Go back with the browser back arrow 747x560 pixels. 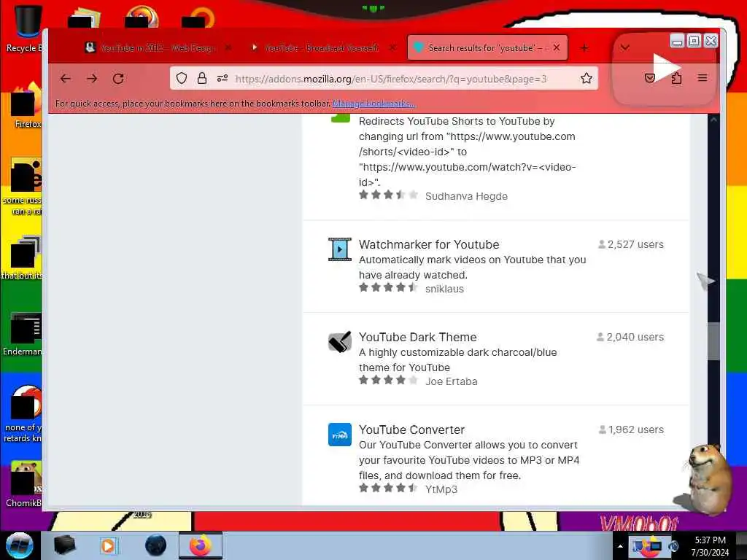[66, 79]
